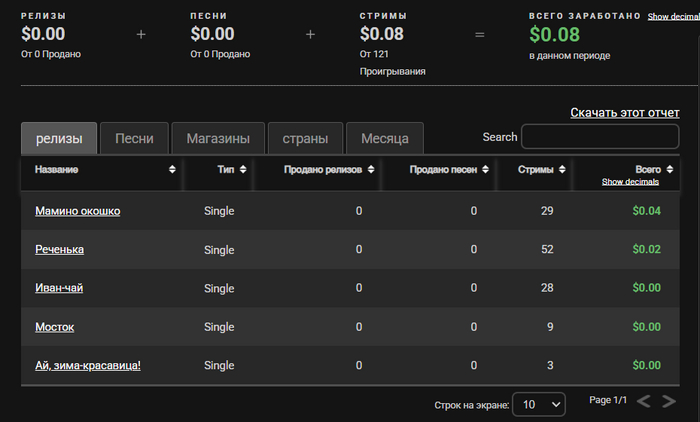Screen dimensions: 700x422
Task: Sort table by Тип column arrows
Action: 243,170
